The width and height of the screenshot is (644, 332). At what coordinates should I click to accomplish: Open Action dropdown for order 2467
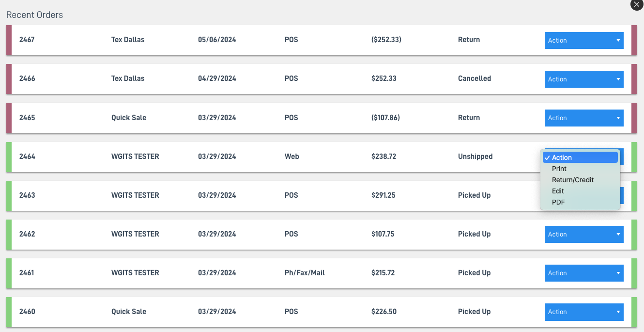[584, 40]
